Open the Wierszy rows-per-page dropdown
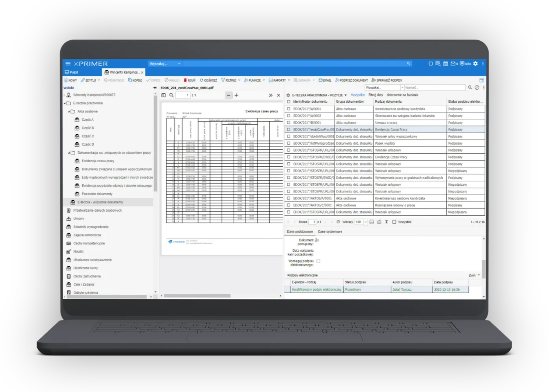Screen dimensions: 549x392 pyautogui.click(x=365, y=222)
